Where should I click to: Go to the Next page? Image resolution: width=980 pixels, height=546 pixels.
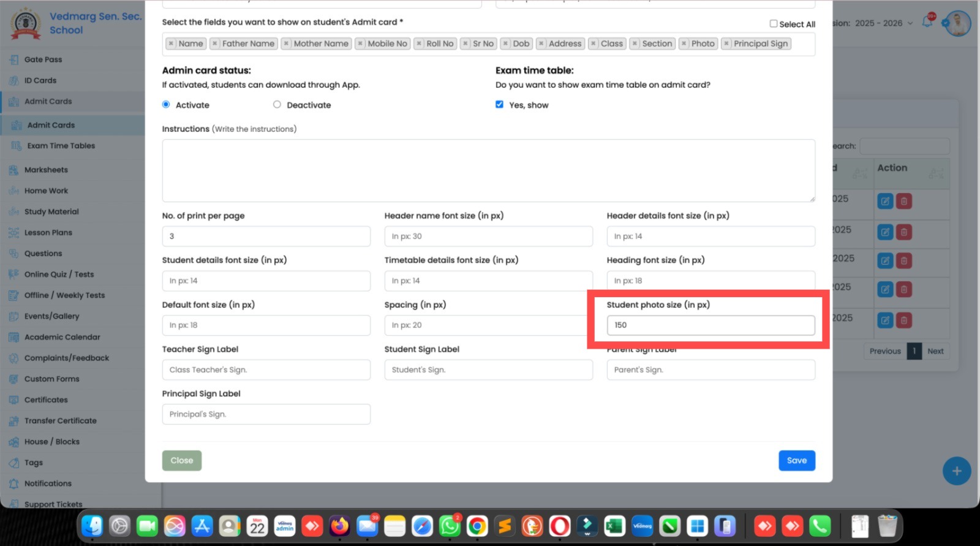tap(935, 351)
